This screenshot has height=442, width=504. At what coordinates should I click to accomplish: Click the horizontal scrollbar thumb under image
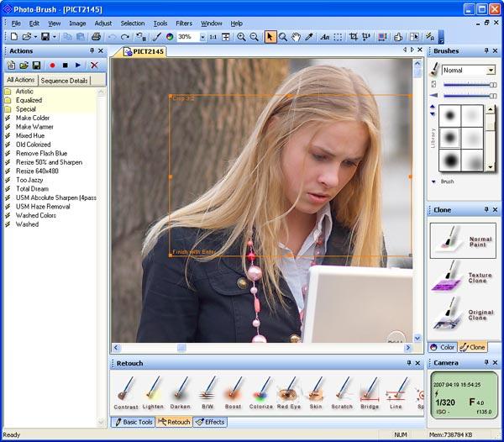point(181,348)
